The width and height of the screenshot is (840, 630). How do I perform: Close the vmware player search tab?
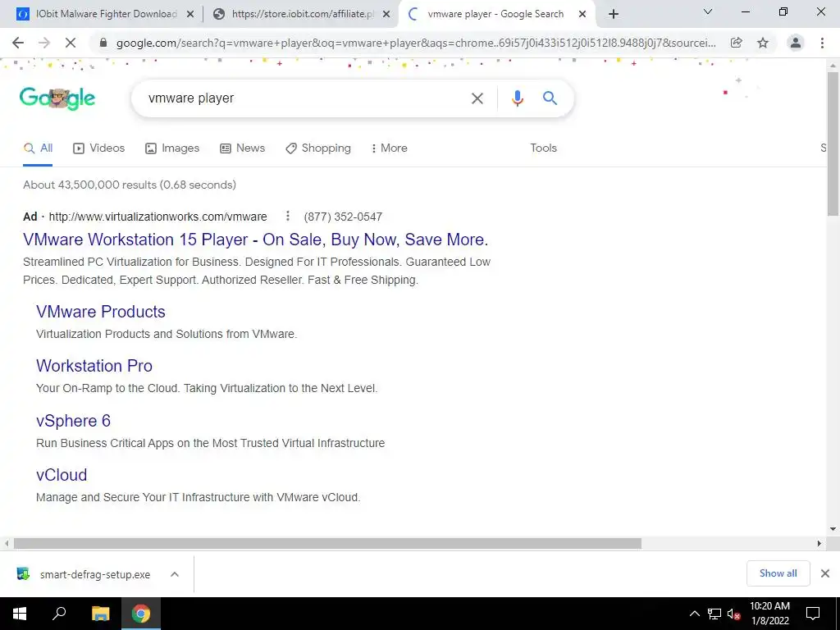pos(582,15)
